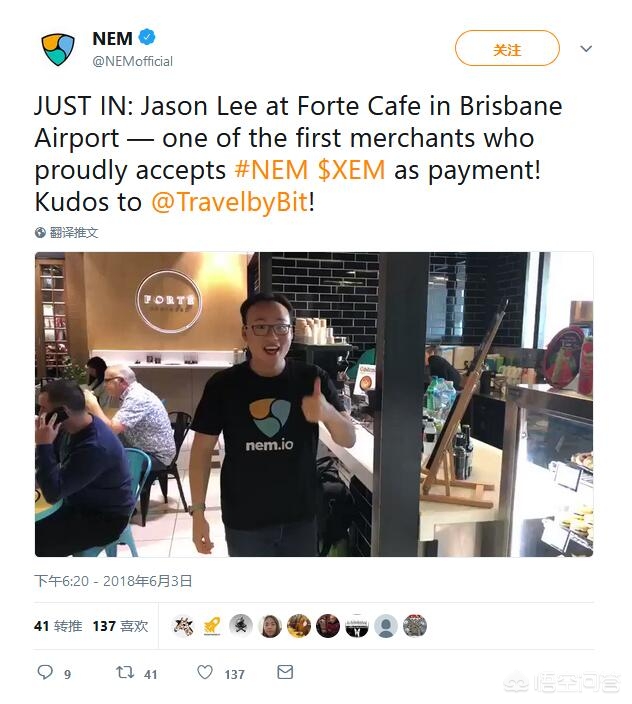Screen dimensions: 632x704
Task: Open the #NEM hashtag link
Action: pos(271,170)
